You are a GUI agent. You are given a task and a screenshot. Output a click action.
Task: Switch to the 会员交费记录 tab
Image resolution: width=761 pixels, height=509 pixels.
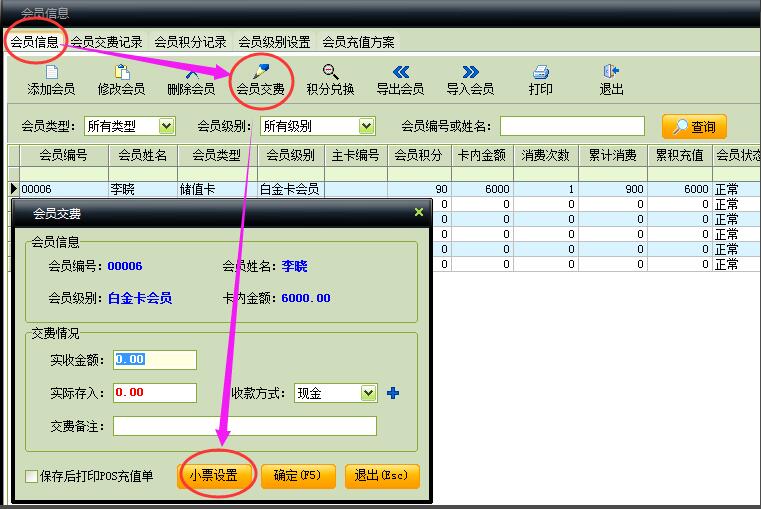pos(106,42)
